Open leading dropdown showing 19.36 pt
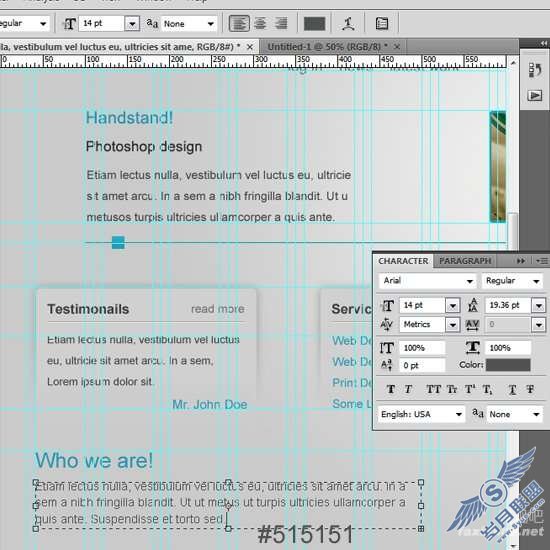550x550 pixels. point(538,306)
